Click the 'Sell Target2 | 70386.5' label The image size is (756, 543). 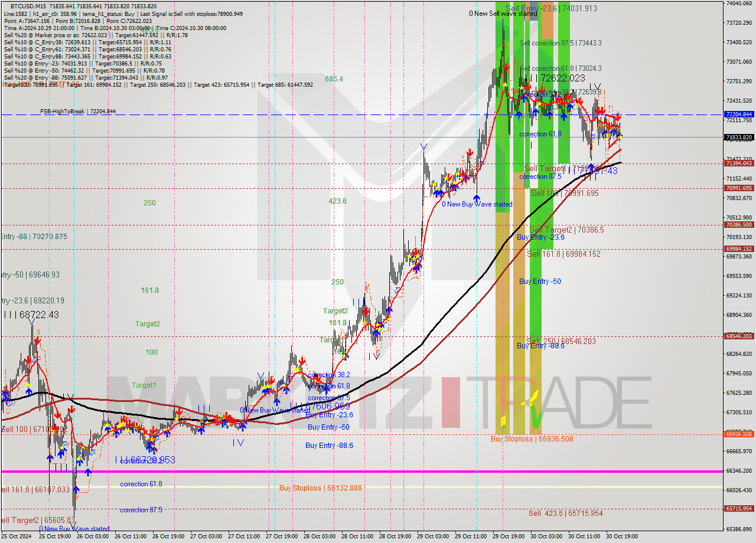tap(566, 230)
